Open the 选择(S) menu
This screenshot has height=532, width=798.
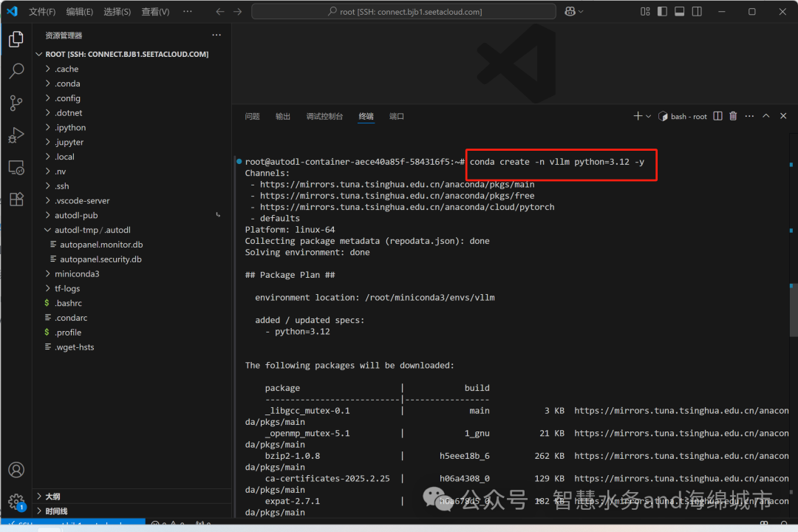point(117,11)
